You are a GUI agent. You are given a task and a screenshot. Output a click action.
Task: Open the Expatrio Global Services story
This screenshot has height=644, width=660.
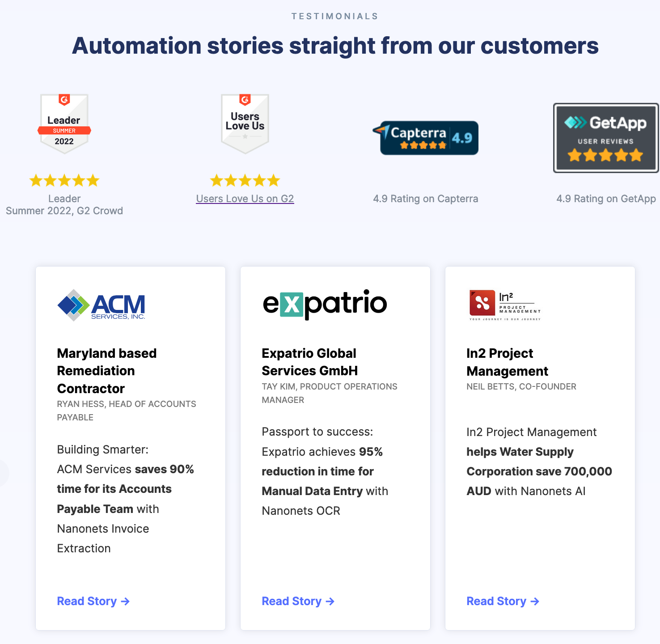(x=292, y=601)
